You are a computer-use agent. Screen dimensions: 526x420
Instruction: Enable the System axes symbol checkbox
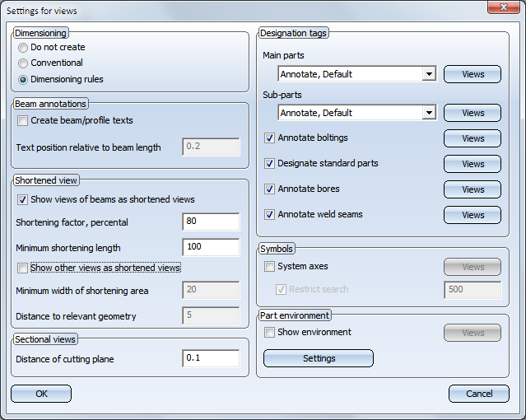pyautogui.click(x=269, y=267)
